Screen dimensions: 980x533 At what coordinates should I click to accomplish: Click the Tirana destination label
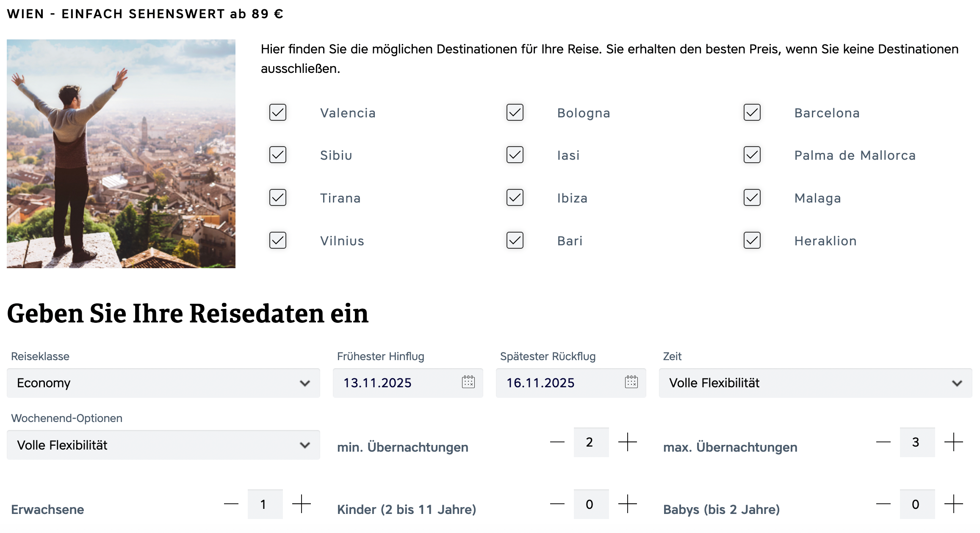[340, 198]
